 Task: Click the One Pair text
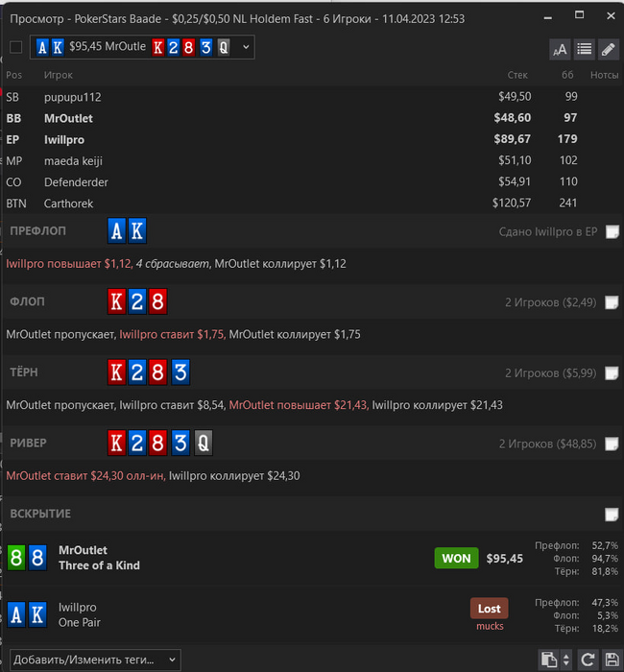[80, 623]
